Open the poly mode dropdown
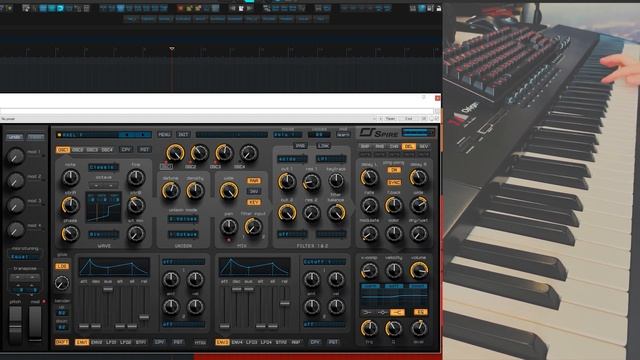640x360 pixels. coord(288,134)
